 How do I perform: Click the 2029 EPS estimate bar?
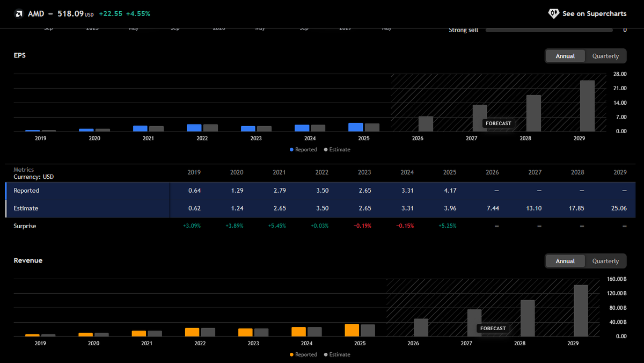(587, 106)
